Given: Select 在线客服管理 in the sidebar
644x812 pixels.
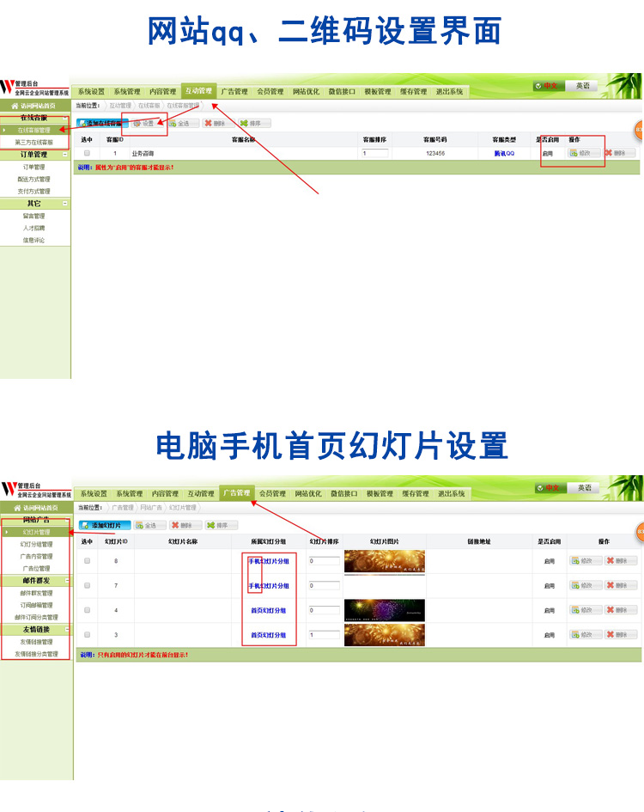Looking at the screenshot, I should click(x=34, y=130).
